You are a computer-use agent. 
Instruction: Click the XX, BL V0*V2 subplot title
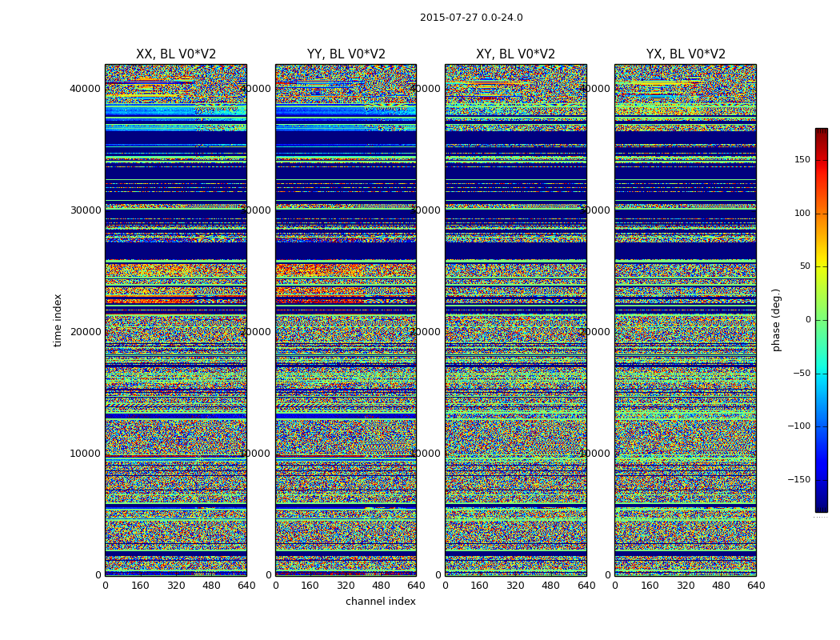pos(176,54)
